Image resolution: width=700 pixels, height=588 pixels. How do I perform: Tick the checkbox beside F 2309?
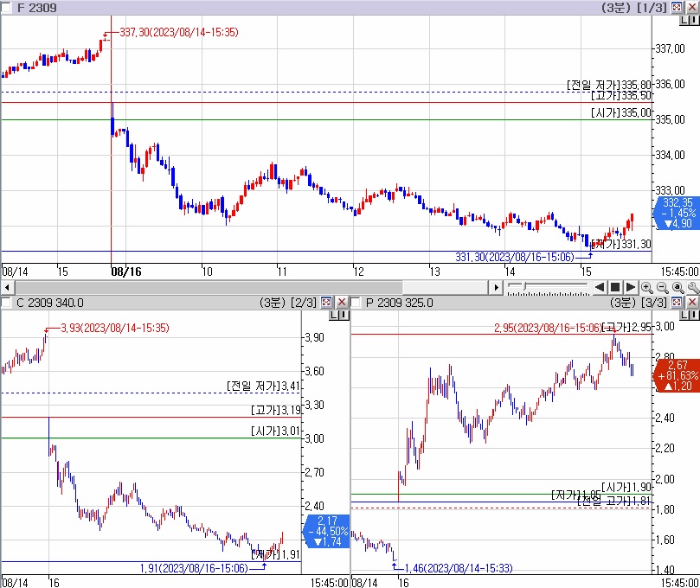click(x=6, y=8)
